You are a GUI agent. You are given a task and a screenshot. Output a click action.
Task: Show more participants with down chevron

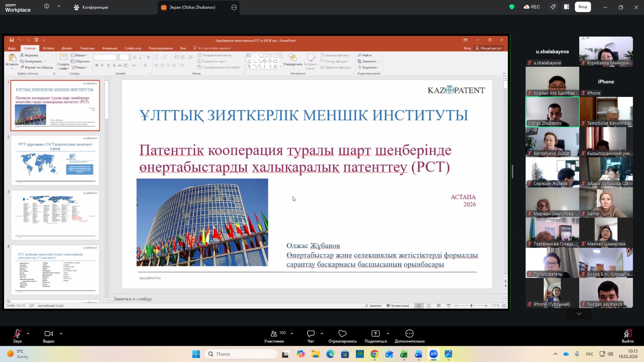coord(579,314)
